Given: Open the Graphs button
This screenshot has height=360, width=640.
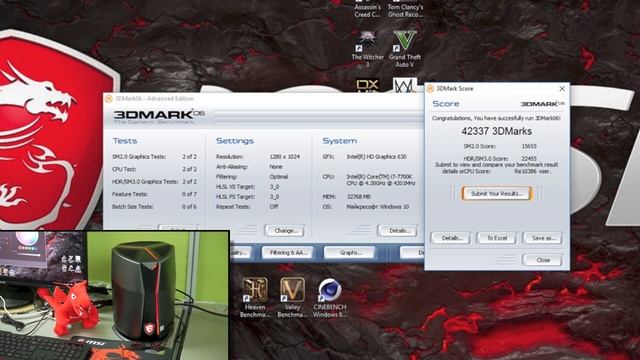Looking at the screenshot, I should click(349, 253).
